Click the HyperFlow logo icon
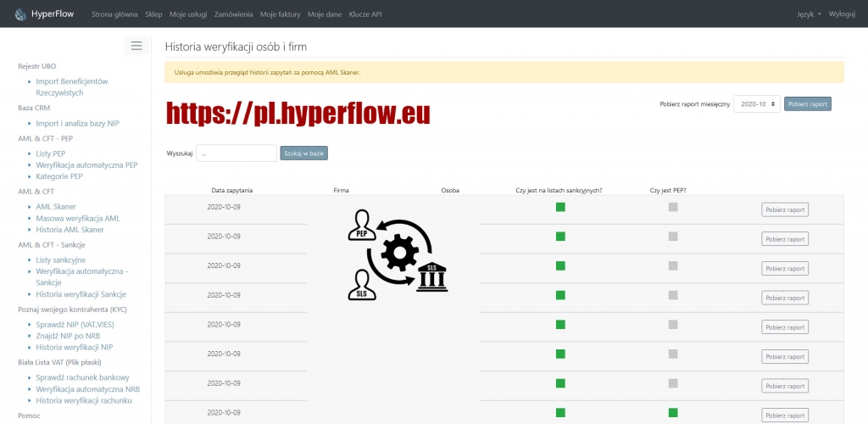868x424 pixels. coord(20,14)
